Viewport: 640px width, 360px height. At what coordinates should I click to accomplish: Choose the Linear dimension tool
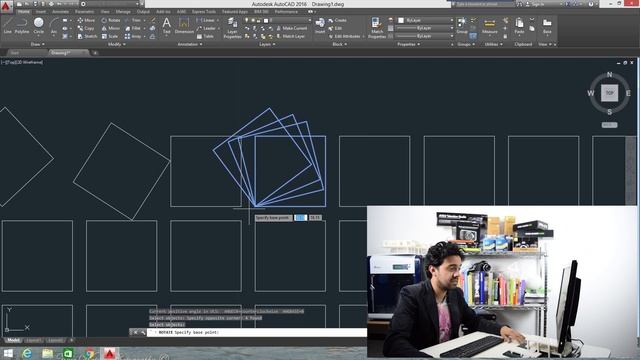coord(206,20)
